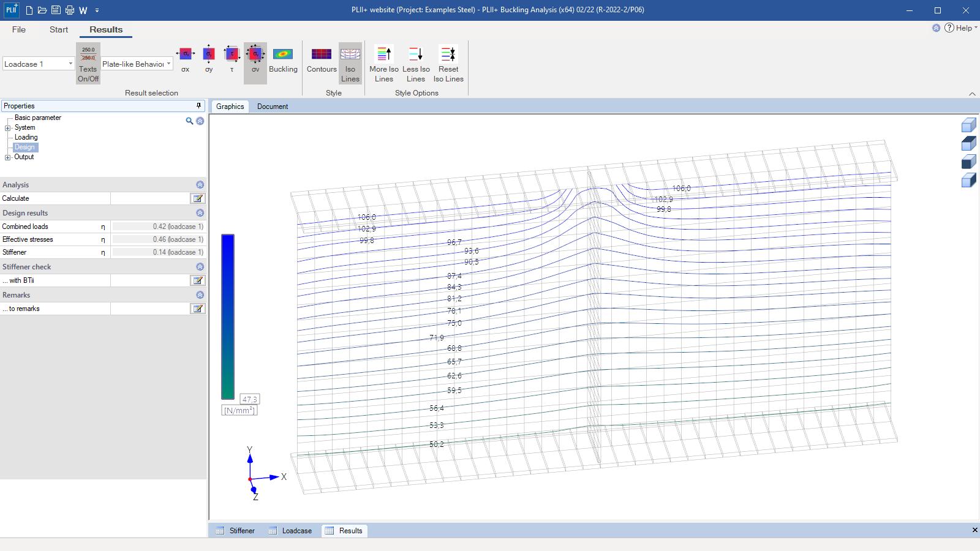Select the Results bottom tab
Viewport: 980px width, 551px height.
(344, 531)
